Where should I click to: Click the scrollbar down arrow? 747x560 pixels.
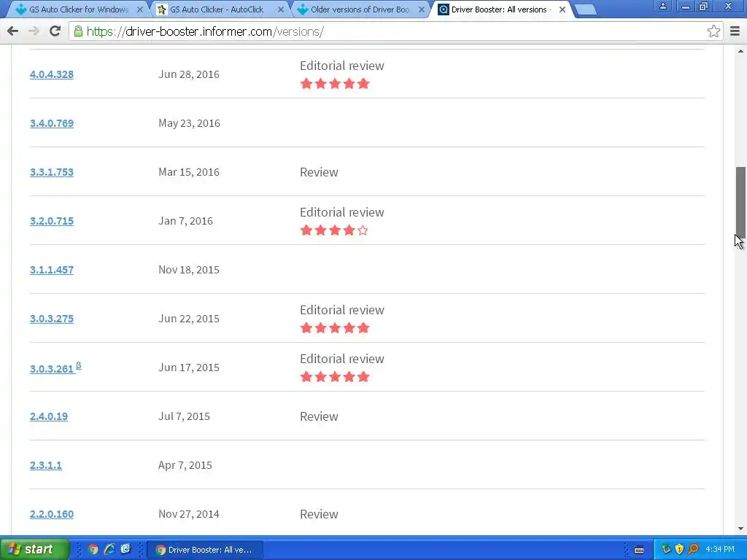coord(740,529)
